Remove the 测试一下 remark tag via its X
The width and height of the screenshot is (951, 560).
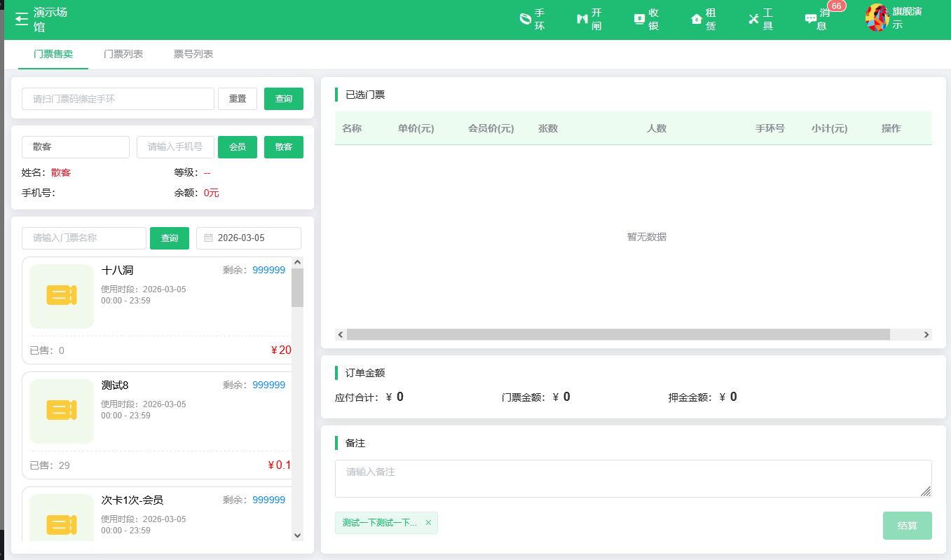pos(428,523)
